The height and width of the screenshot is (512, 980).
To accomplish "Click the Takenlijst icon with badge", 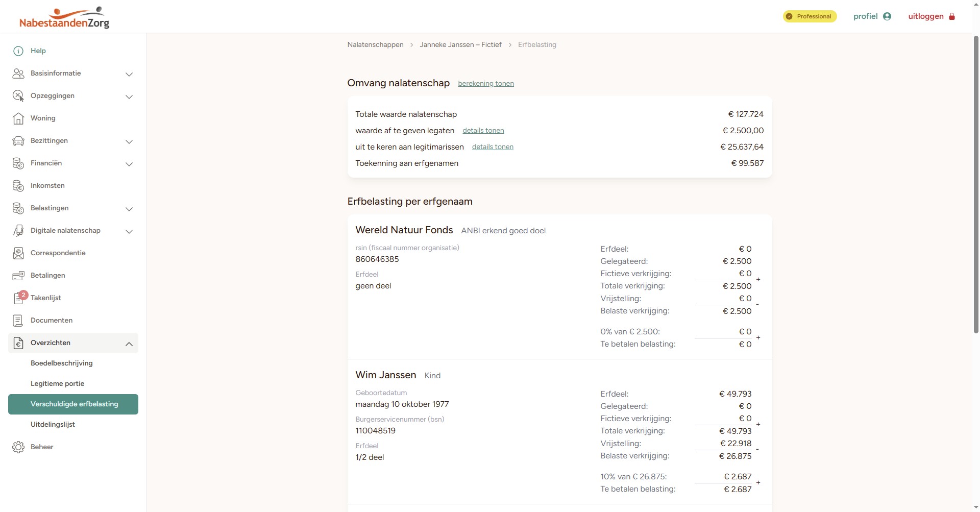I will 18,298.
